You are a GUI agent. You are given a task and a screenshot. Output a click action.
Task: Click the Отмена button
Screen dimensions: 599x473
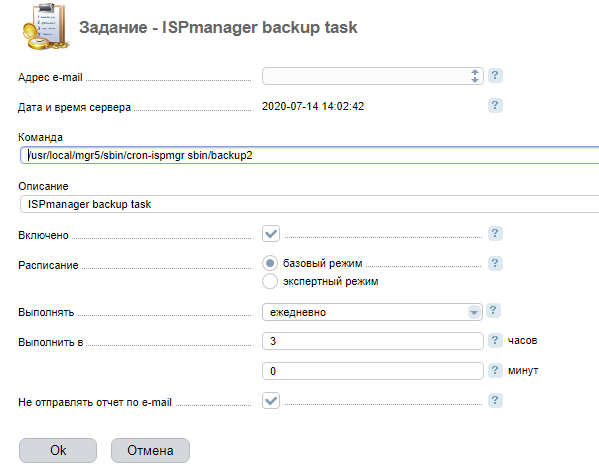coord(150,450)
